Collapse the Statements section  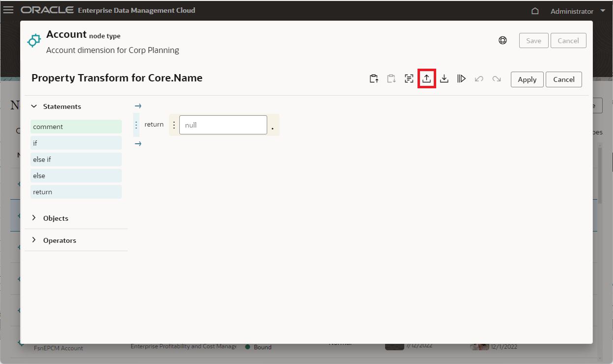point(34,106)
